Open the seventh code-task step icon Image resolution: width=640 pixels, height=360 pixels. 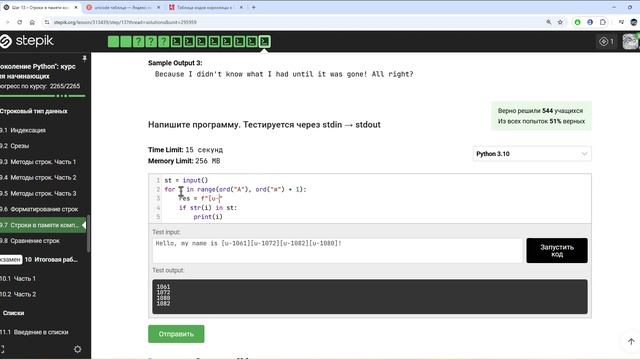[x=252, y=42]
